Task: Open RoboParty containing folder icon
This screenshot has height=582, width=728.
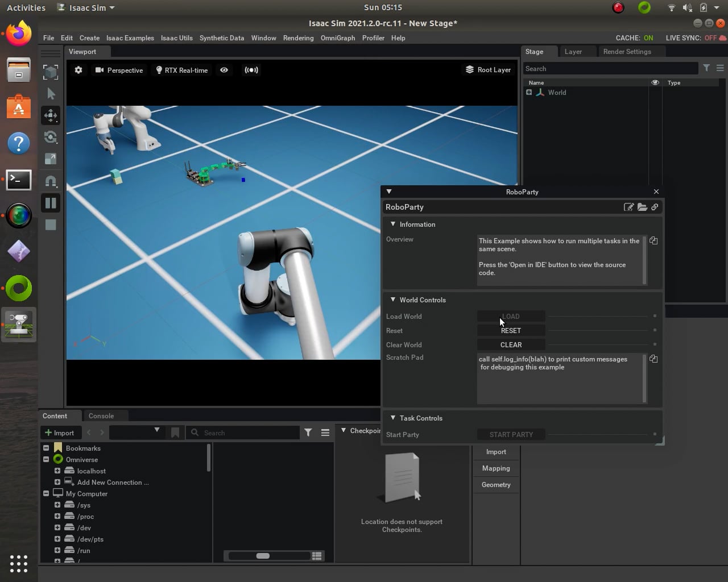Action: point(642,207)
